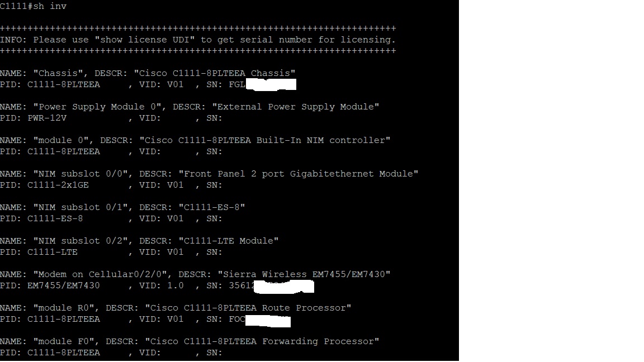644x362 pixels.
Task: Click the "module F0" Forwarding Processor line
Action: [x=190, y=341]
